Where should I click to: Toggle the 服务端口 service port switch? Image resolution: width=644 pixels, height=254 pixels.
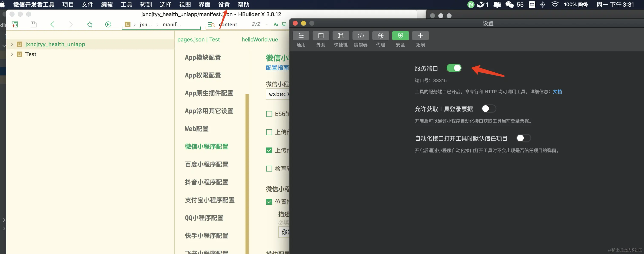tap(454, 68)
